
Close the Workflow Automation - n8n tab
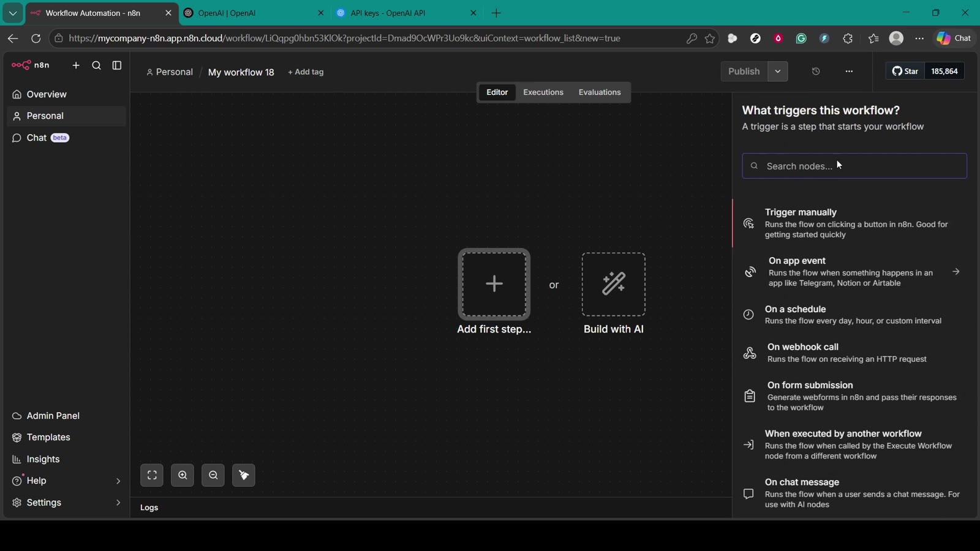[x=168, y=13]
